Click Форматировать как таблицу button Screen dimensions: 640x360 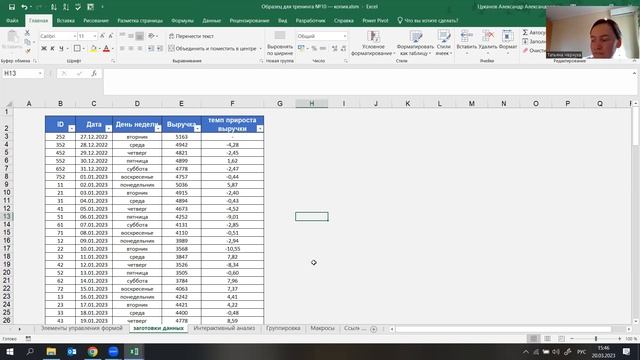point(416,43)
